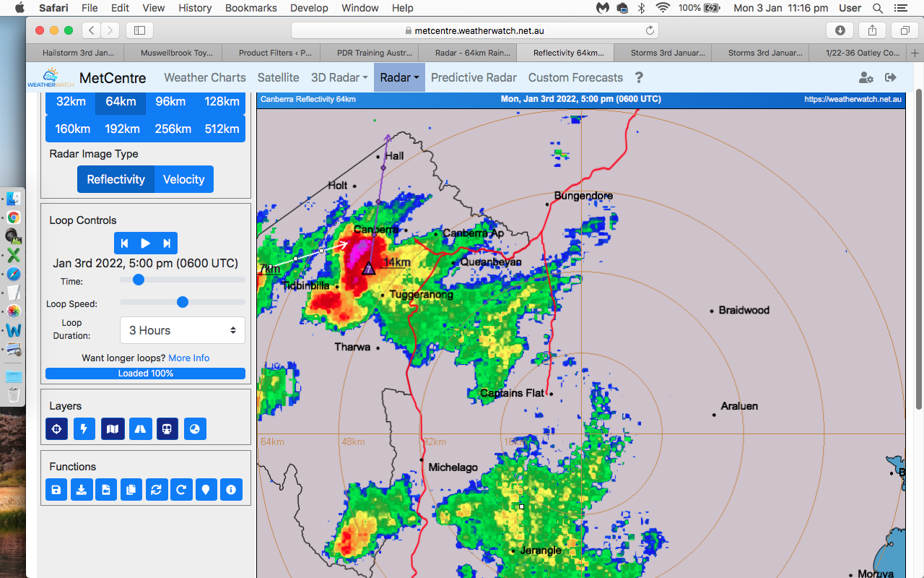Click the Safari address bar
This screenshot has height=578, width=924.
tap(474, 30)
